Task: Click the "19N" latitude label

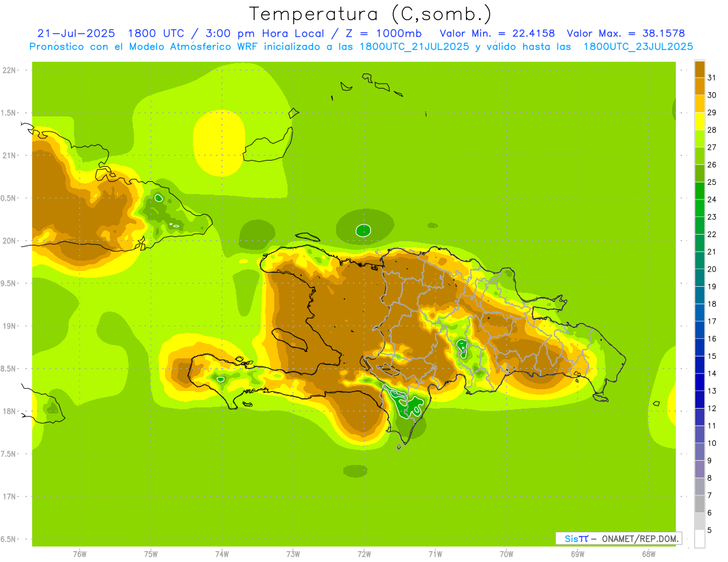Action: (9, 326)
